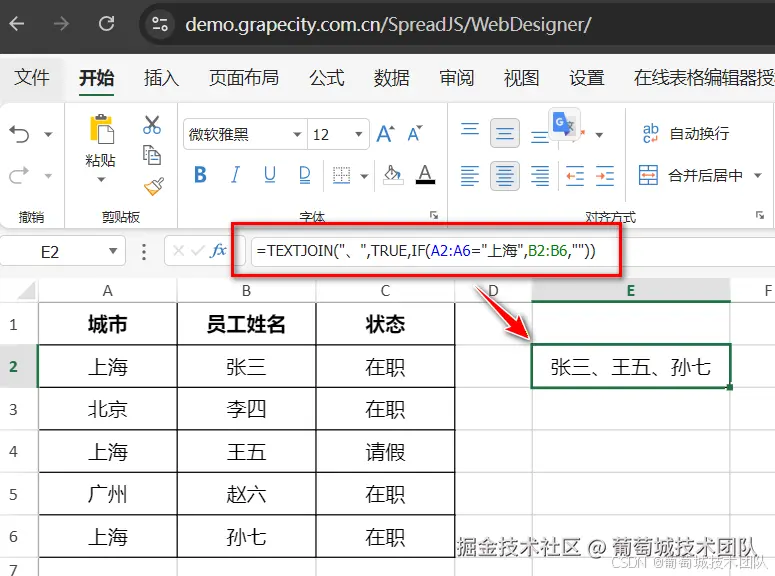Screen dimensions: 775x576
Task: Select all cells corner triangle
Action: click(27, 291)
